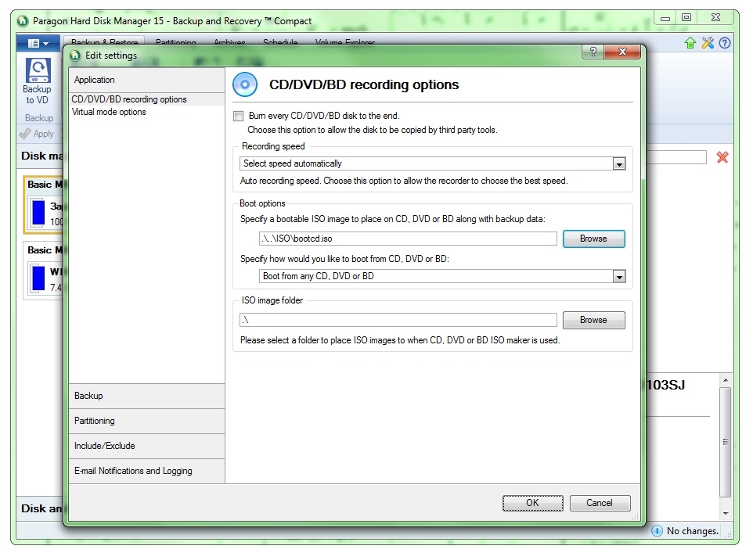This screenshot has width=753, height=560.
Task: Click the bootable ISO path field
Action: pos(408,239)
